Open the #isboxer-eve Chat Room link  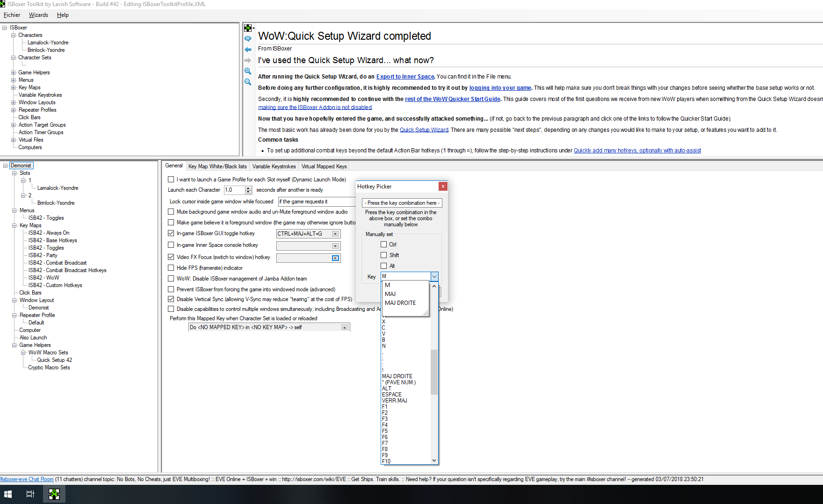[27, 479]
